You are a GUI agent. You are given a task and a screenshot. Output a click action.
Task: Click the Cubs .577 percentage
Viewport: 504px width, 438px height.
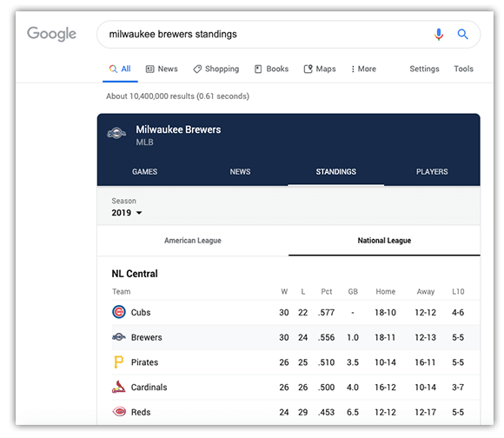[x=326, y=312]
